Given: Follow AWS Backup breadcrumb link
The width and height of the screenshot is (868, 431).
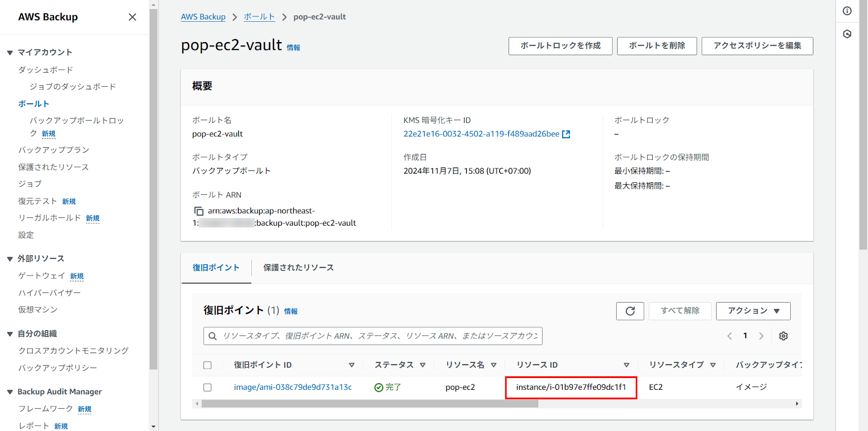Looking at the screenshot, I should [x=203, y=17].
